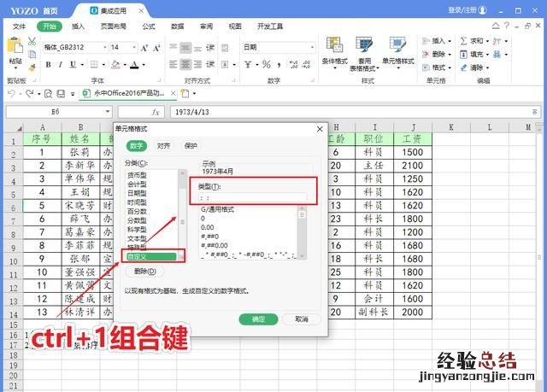Toggle Italic formatting
Image resolution: width=547 pixels, height=392 pixels.
(x=61, y=65)
